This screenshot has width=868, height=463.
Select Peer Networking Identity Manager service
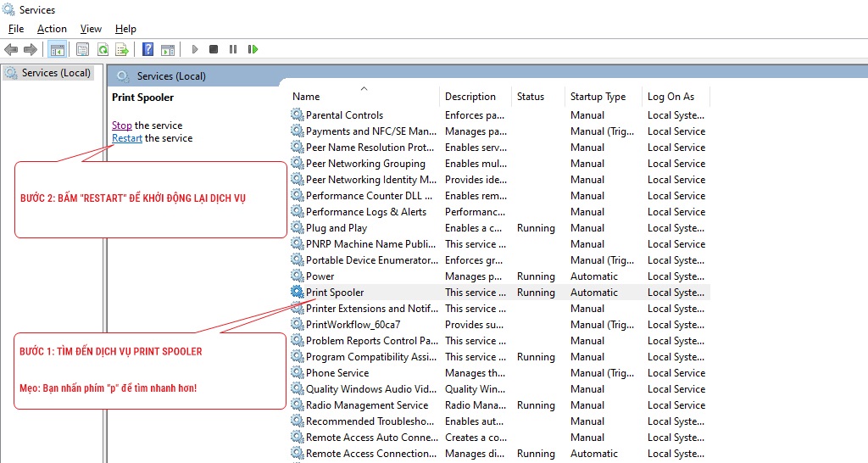[499, 180]
